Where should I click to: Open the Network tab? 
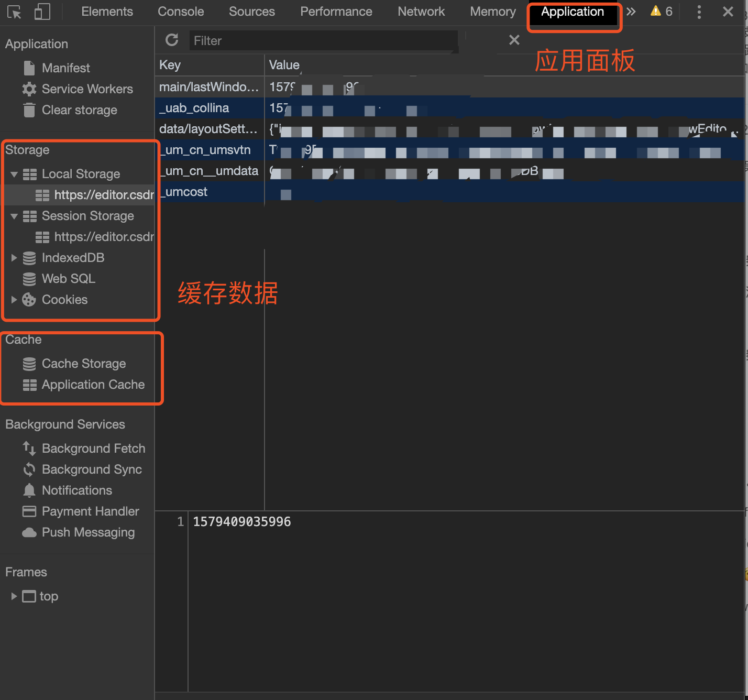pyautogui.click(x=421, y=12)
